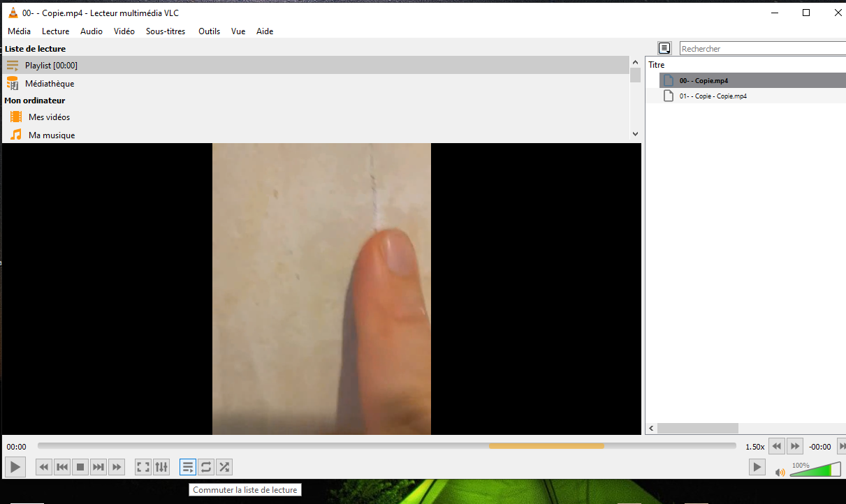Open extended settings and effects
Image resolution: width=846 pixels, height=504 pixels.
(x=161, y=467)
